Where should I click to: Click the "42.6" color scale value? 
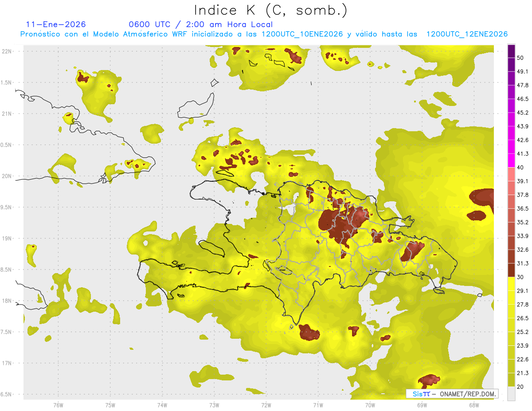click(x=523, y=140)
